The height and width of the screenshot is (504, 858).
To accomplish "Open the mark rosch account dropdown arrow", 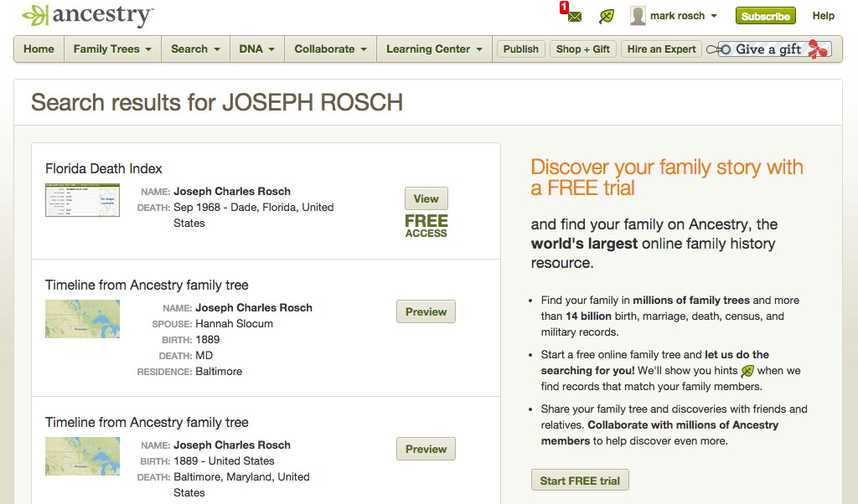I will [x=714, y=16].
